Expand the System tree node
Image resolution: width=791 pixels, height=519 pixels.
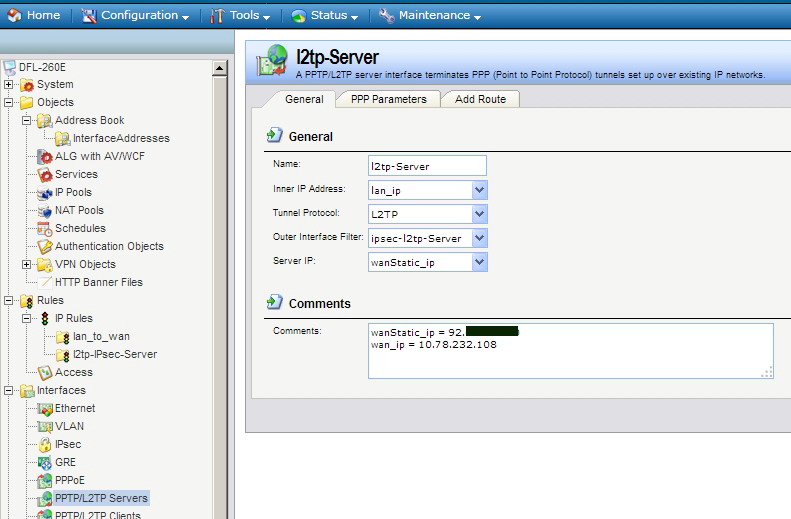(x=9, y=84)
